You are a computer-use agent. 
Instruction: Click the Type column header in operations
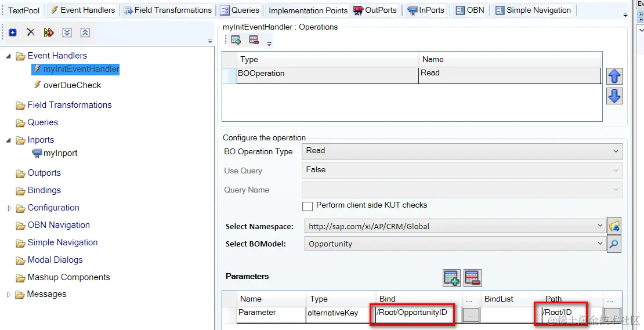327,60
